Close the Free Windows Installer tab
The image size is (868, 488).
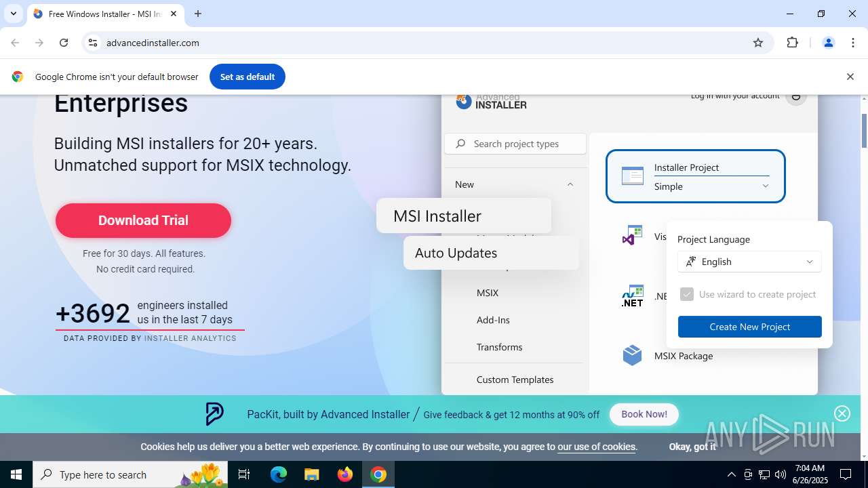(x=174, y=14)
